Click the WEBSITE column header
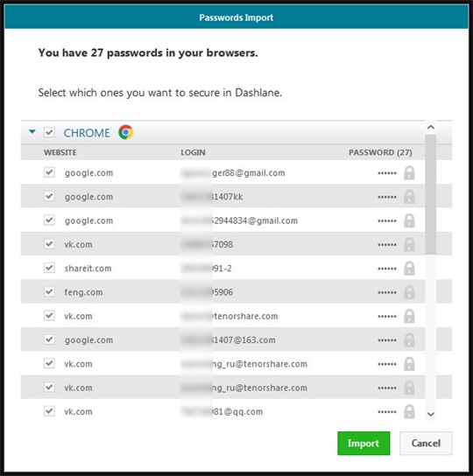 point(60,152)
